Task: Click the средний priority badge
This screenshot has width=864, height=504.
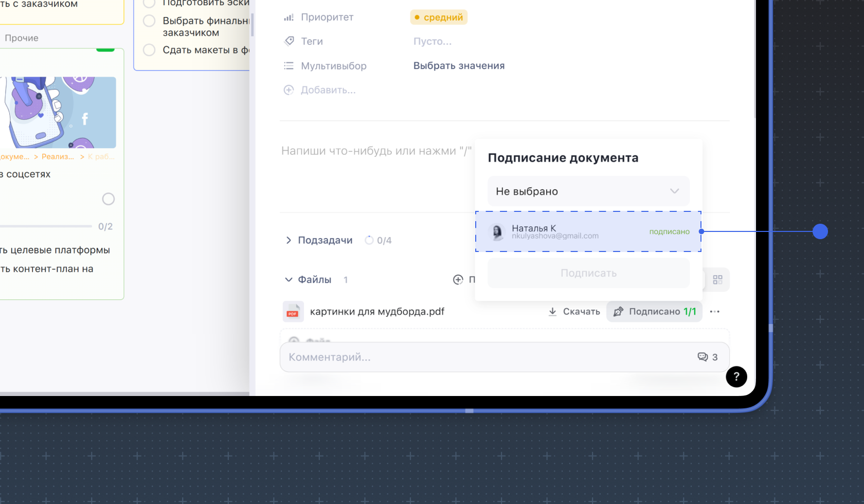Action: click(x=439, y=17)
